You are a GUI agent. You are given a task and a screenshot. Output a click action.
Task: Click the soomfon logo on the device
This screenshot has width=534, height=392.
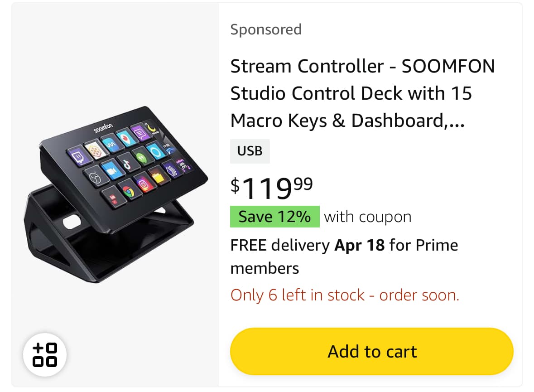point(103,128)
